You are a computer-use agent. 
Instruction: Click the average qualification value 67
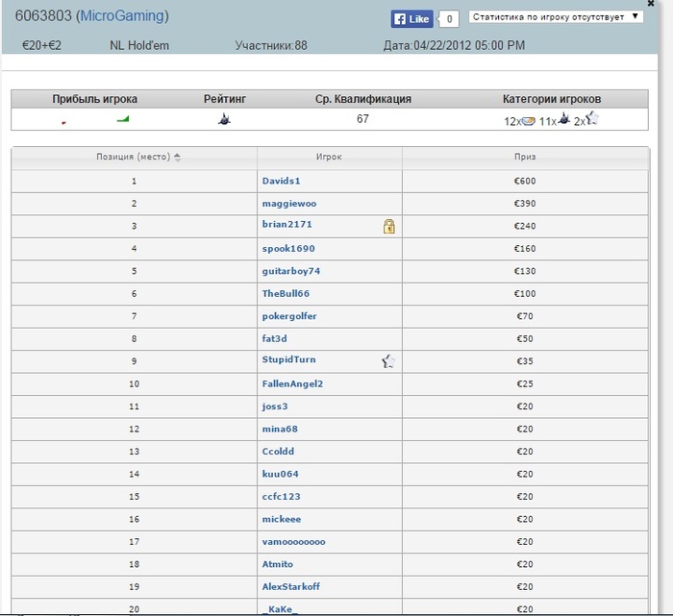pyautogui.click(x=362, y=119)
